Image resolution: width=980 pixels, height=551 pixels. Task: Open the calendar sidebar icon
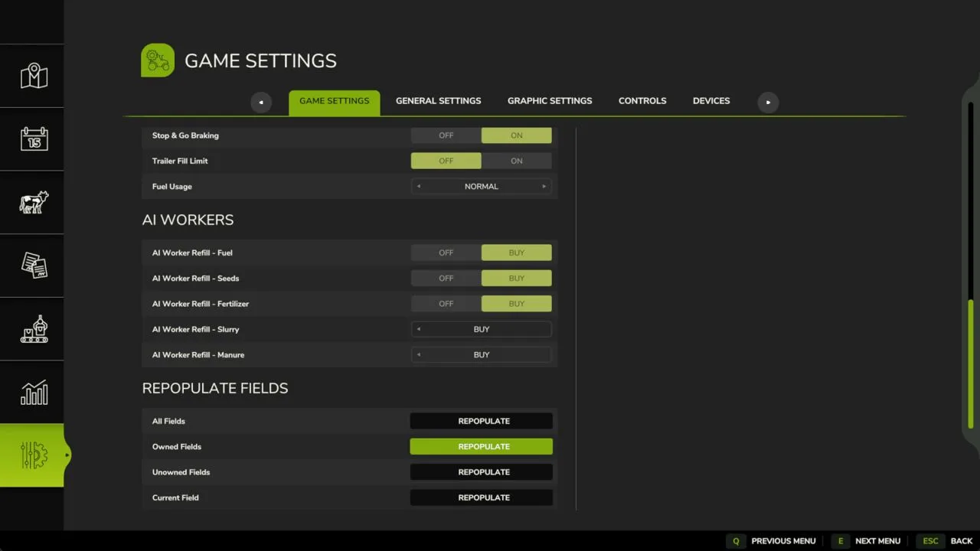click(x=34, y=139)
